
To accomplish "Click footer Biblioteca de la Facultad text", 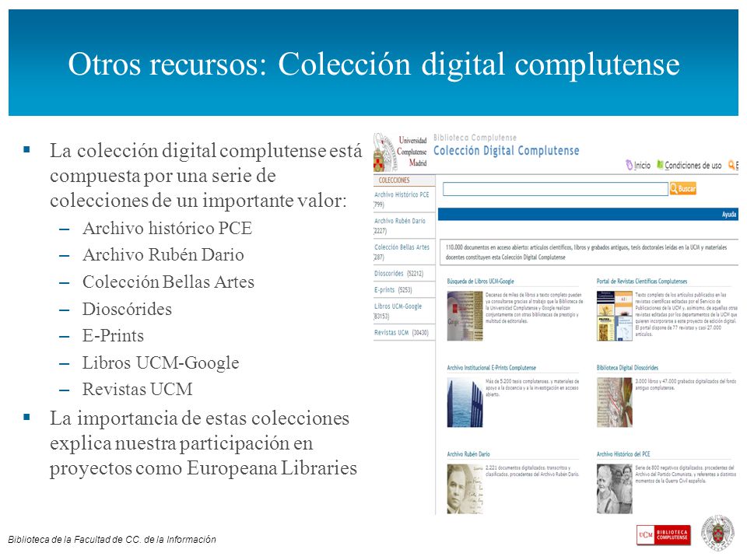I will coord(112,540).
